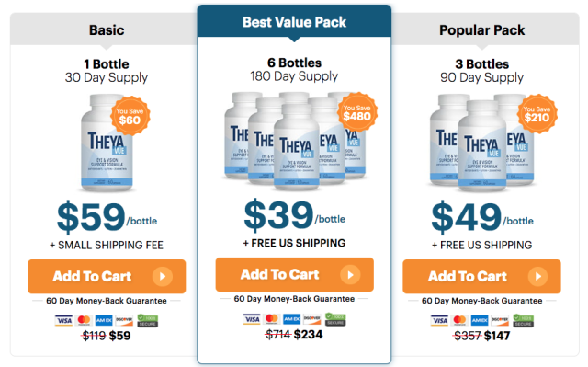The height and width of the screenshot is (367, 588).
Task: Click the Discover card icon under Basic pack
Action: [124, 320]
